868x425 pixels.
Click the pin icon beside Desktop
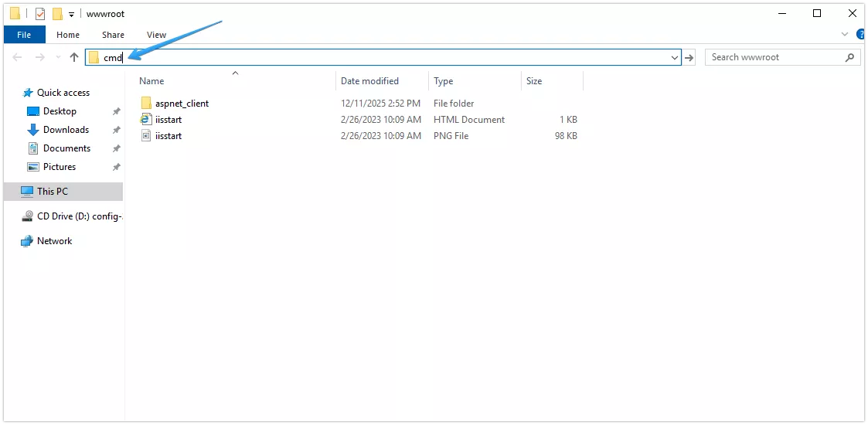pyautogui.click(x=116, y=111)
